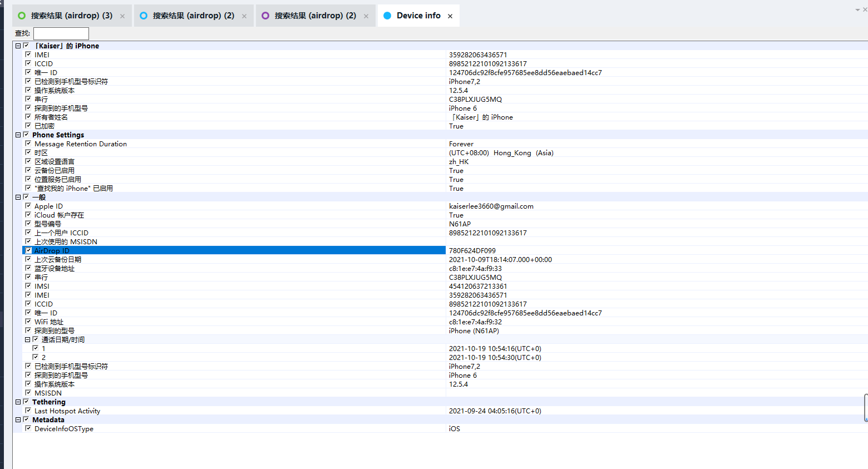Click hotspot time 2021-09-24 04:05:16(UTC+0)
The width and height of the screenshot is (868, 469).
coord(495,411)
